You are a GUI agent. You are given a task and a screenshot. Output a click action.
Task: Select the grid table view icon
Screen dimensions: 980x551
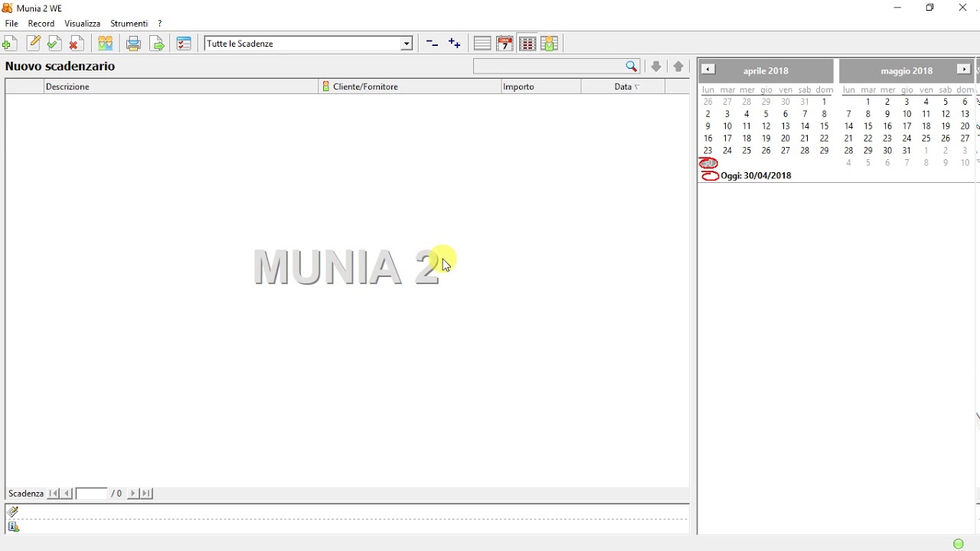[528, 44]
